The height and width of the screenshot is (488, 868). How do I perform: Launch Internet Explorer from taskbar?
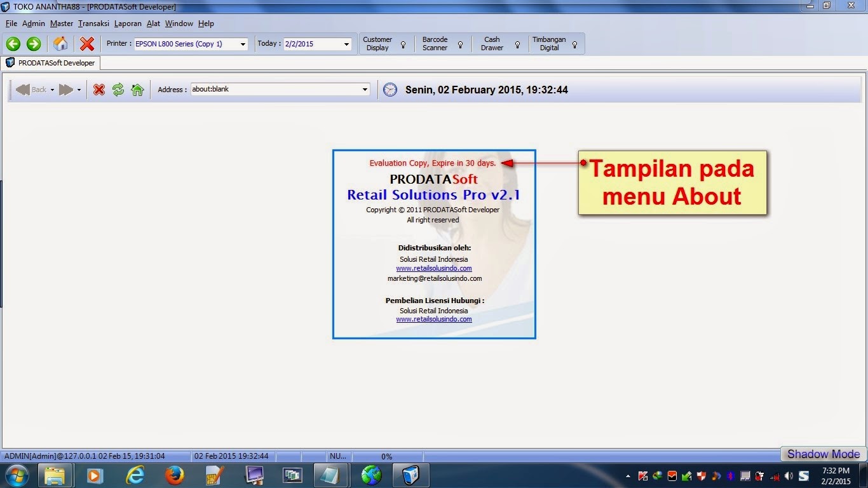[x=135, y=475]
